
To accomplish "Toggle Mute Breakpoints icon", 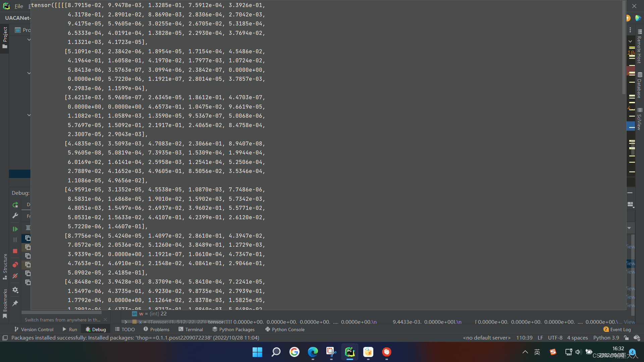I will [15, 276].
